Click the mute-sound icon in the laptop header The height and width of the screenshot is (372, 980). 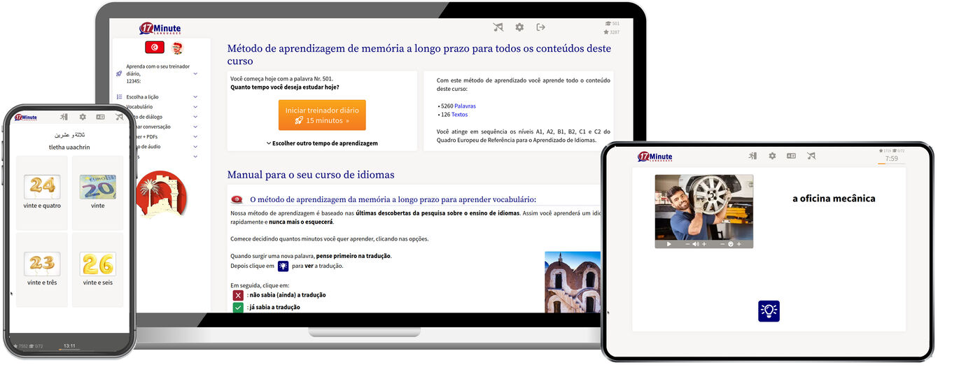(498, 27)
